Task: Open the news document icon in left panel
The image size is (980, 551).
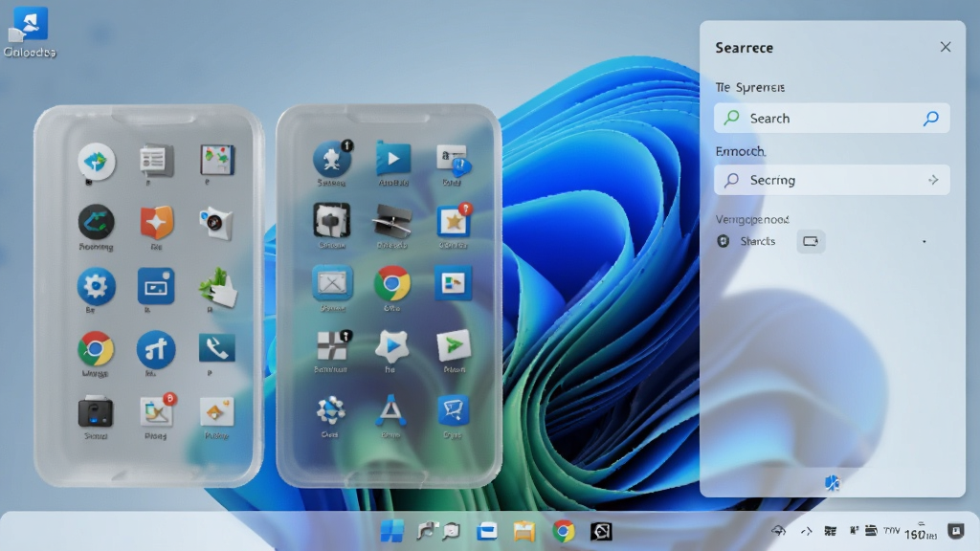Action: (x=156, y=160)
